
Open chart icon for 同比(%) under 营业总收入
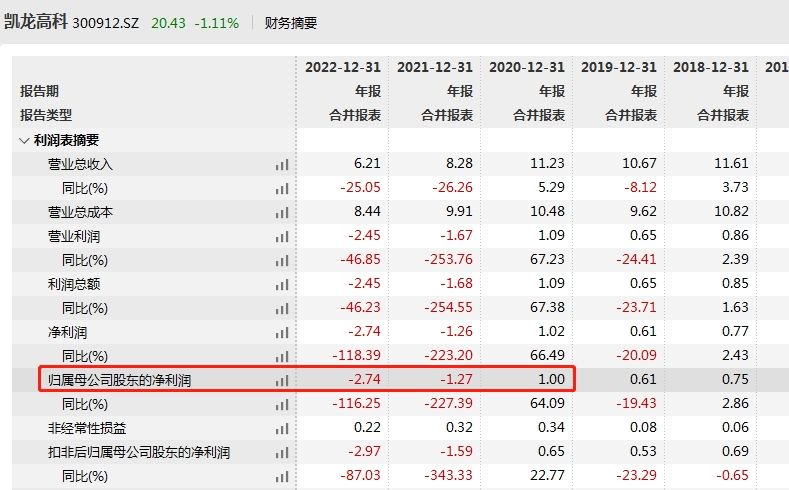pyautogui.click(x=282, y=189)
